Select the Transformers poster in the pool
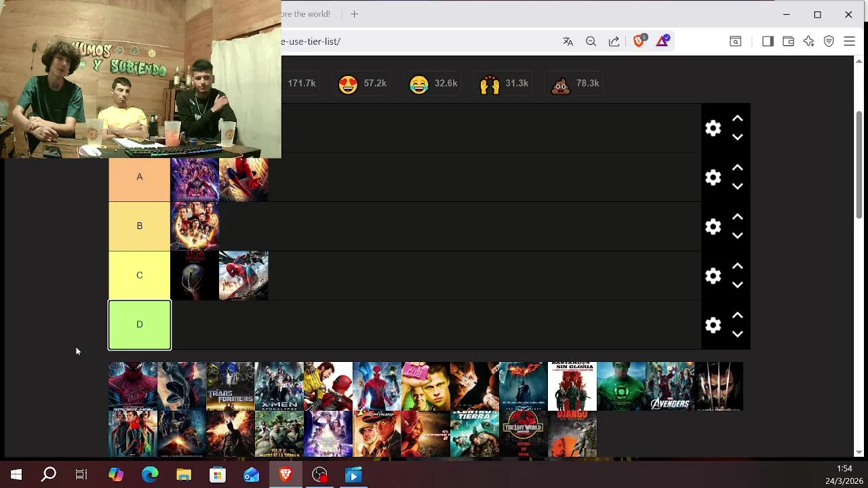This screenshot has height=488, width=868. (x=231, y=386)
